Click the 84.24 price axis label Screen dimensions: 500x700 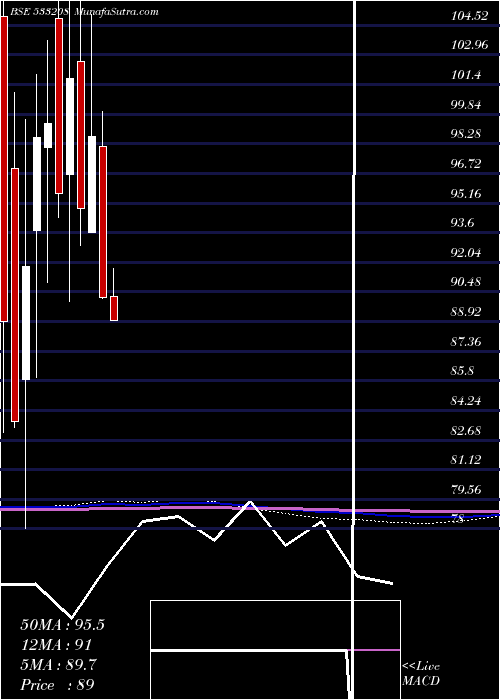click(466, 401)
